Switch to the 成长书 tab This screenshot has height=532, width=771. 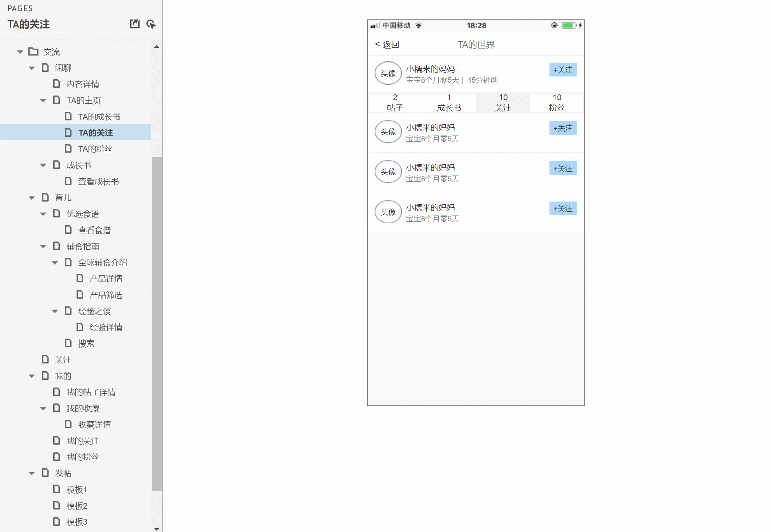coord(449,103)
